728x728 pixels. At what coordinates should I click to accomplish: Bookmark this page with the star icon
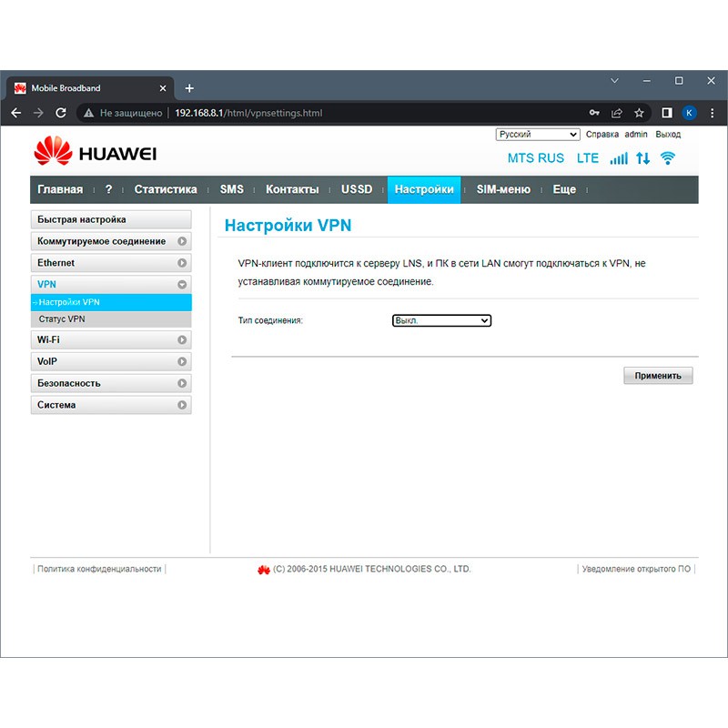click(x=639, y=113)
